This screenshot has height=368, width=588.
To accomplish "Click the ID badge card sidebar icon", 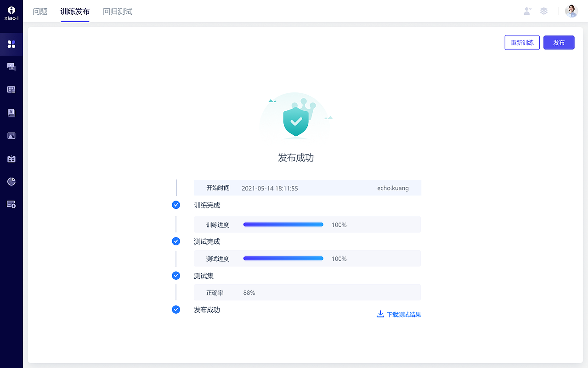I will [11, 159].
